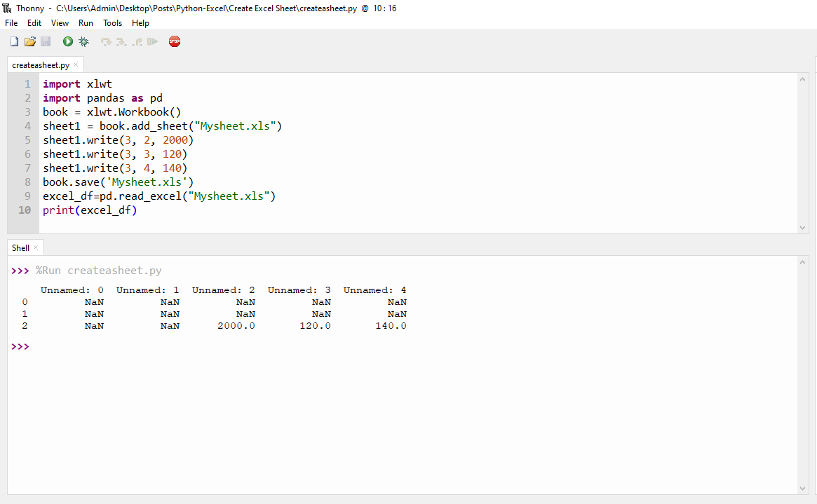The image size is (817, 504).
Task: Click the Step over debug icon
Action: (x=106, y=41)
